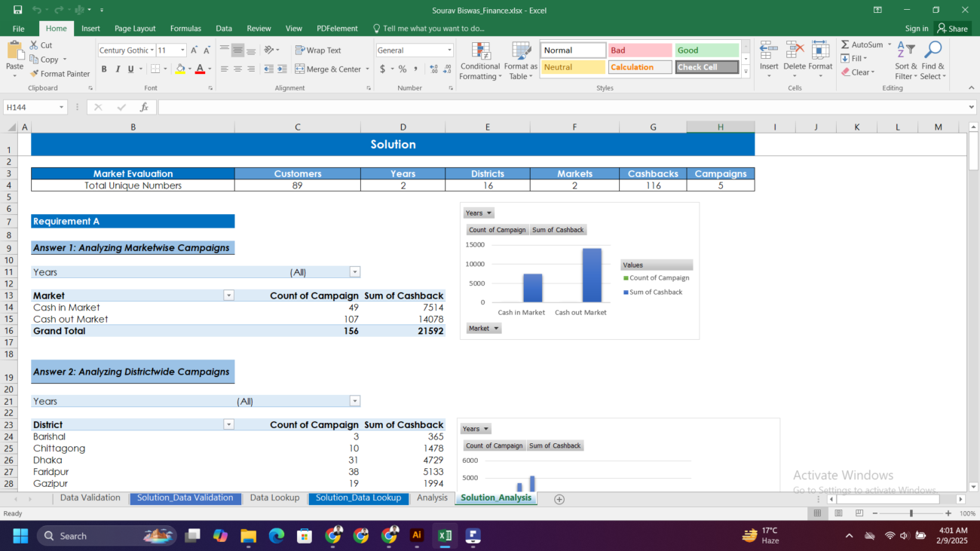The height and width of the screenshot is (551, 980).
Task: Open the Market field button on chart
Action: [x=483, y=329]
